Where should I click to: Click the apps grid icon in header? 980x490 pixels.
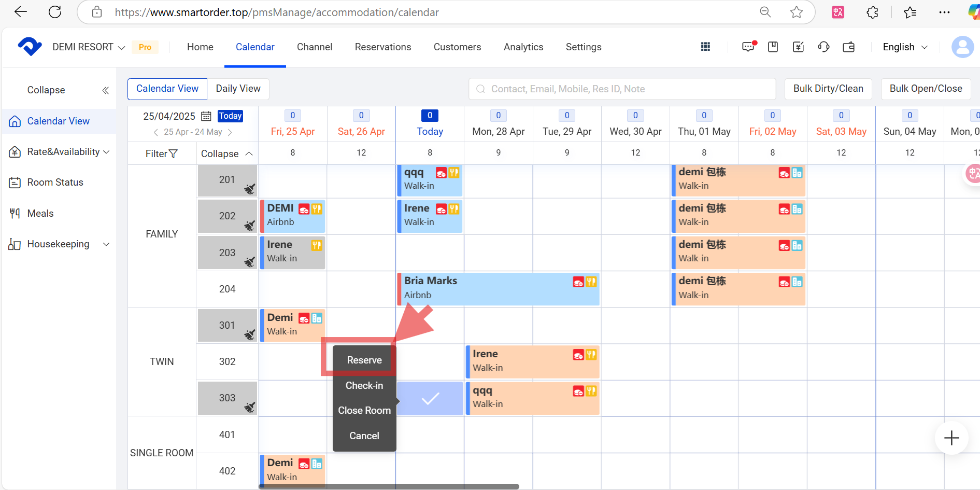click(705, 47)
